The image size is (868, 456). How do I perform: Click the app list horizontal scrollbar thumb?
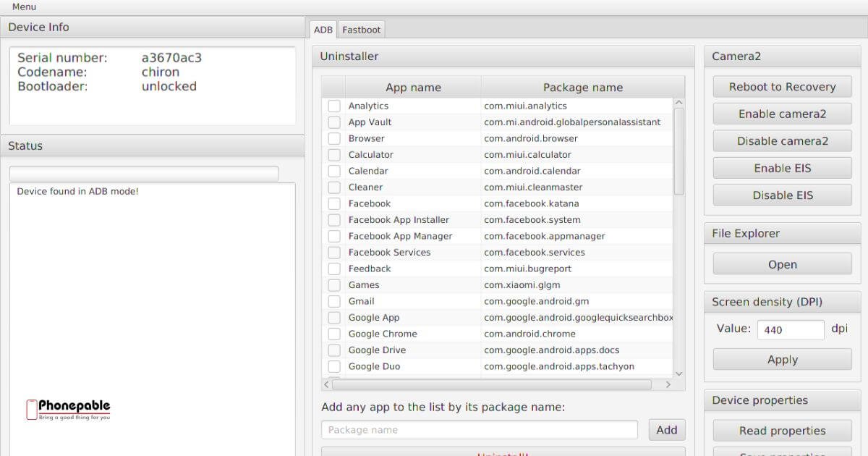click(492, 385)
